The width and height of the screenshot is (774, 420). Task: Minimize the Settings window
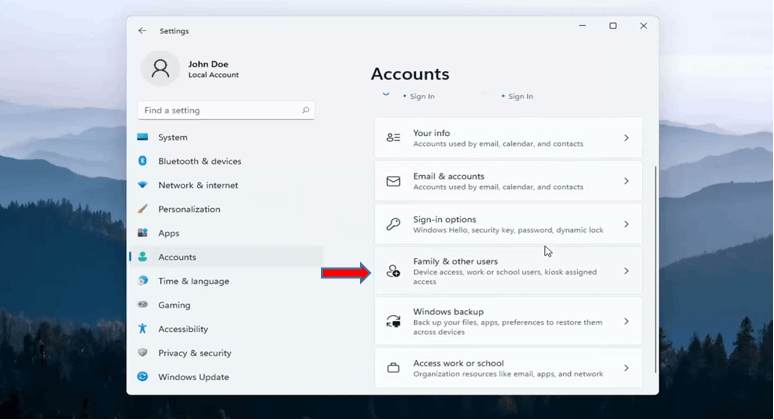tap(582, 26)
